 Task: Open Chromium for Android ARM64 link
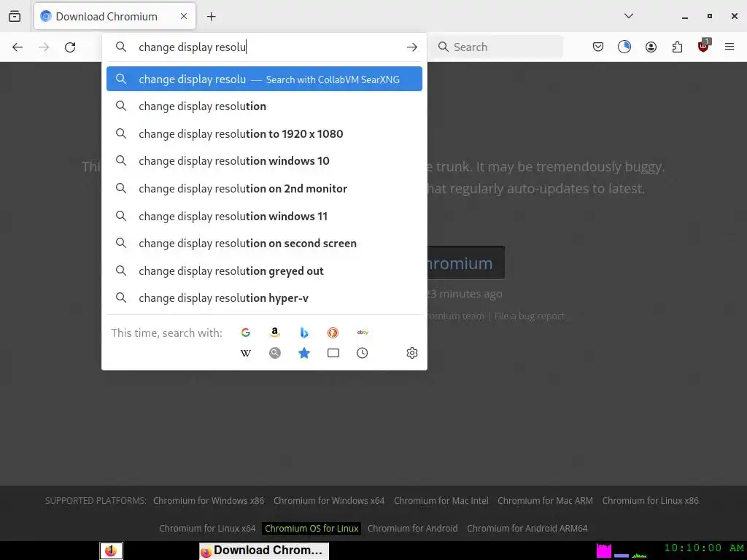coord(527,528)
